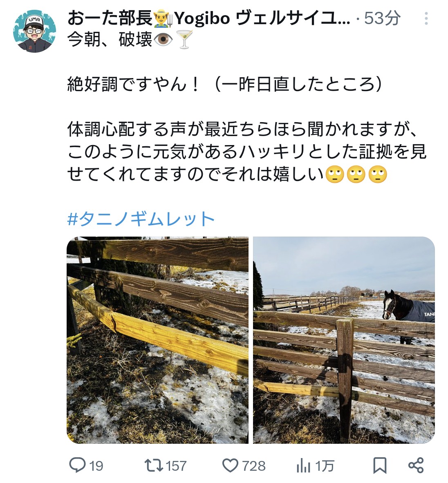Click the 53分 timestamp

[x=382, y=18]
